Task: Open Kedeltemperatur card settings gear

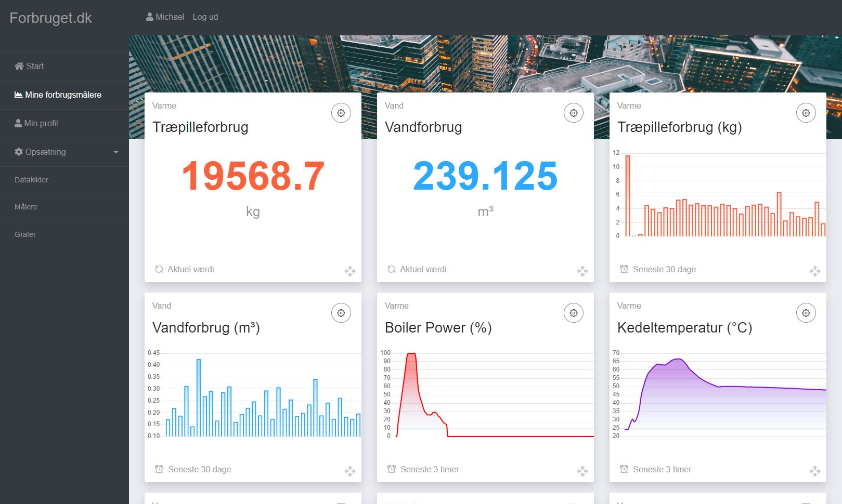Action: coord(806,313)
